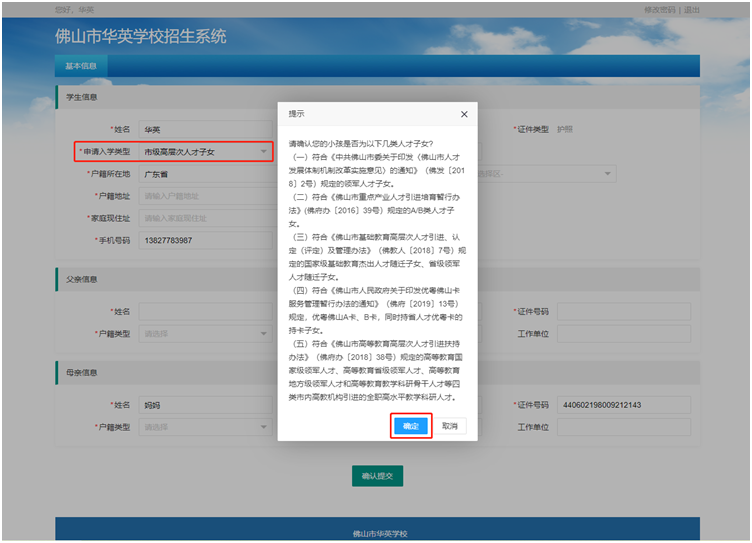
Task: Click the mother's 姓名 input field
Action: click(205, 405)
